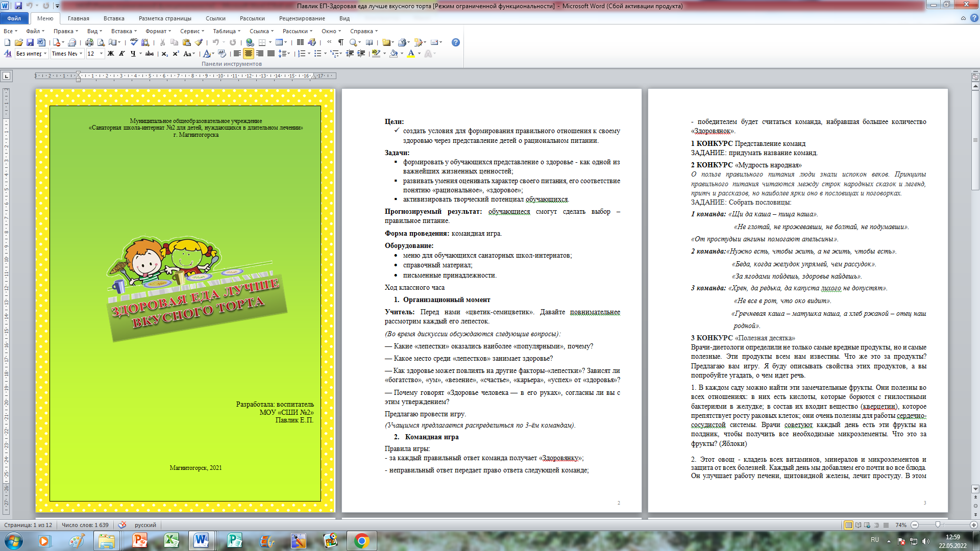980x551 pixels.
Task: Click the Cut scissors icon
Action: point(162,42)
